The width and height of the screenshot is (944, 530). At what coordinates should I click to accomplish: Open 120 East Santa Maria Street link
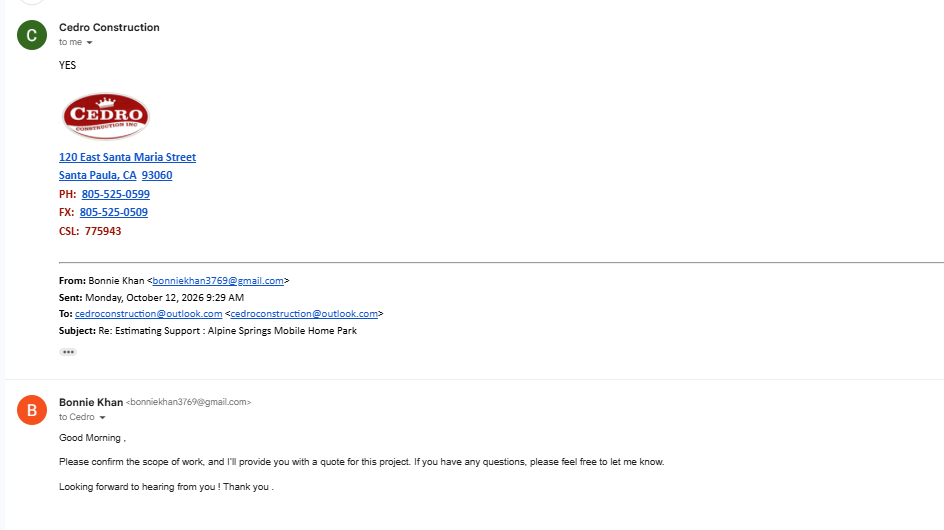127,157
